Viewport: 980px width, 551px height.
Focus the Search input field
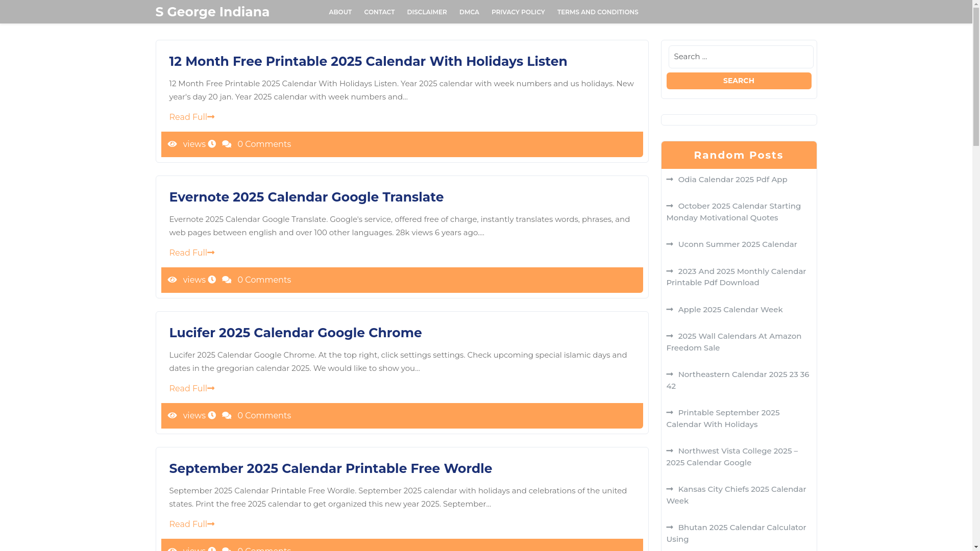click(x=740, y=57)
